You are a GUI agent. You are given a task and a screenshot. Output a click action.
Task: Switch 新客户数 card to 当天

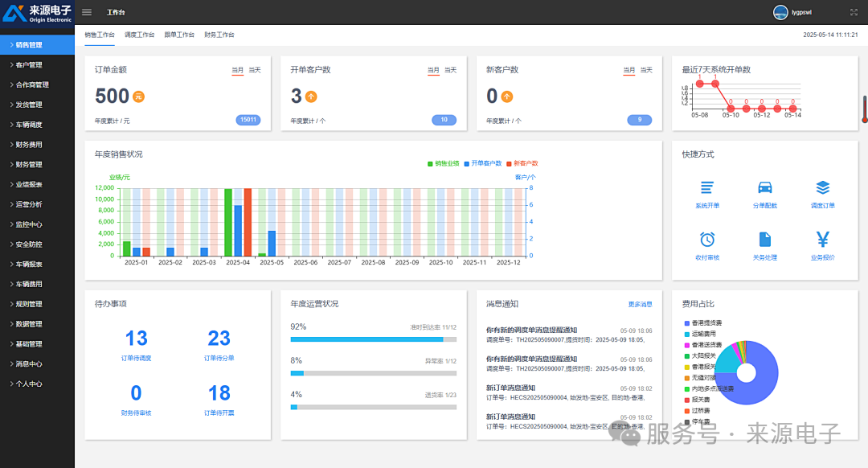click(x=646, y=70)
